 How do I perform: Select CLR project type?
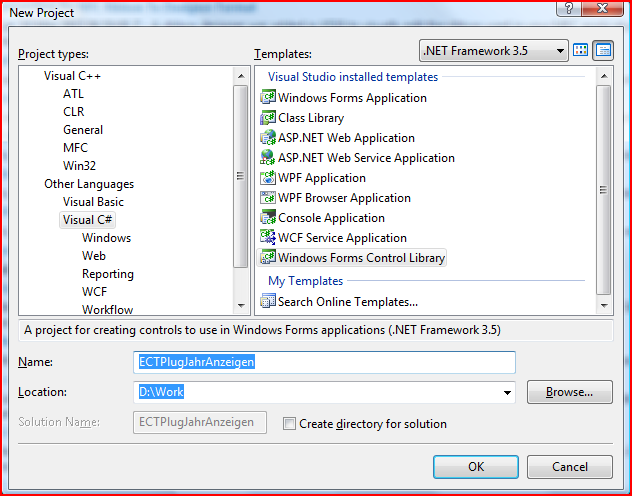pyautogui.click(x=74, y=112)
